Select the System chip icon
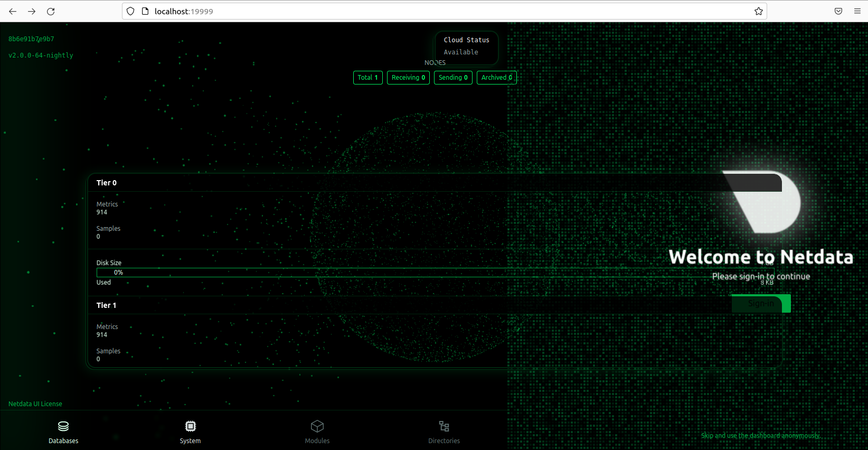Image resolution: width=868 pixels, height=450 pixels. 190,426
